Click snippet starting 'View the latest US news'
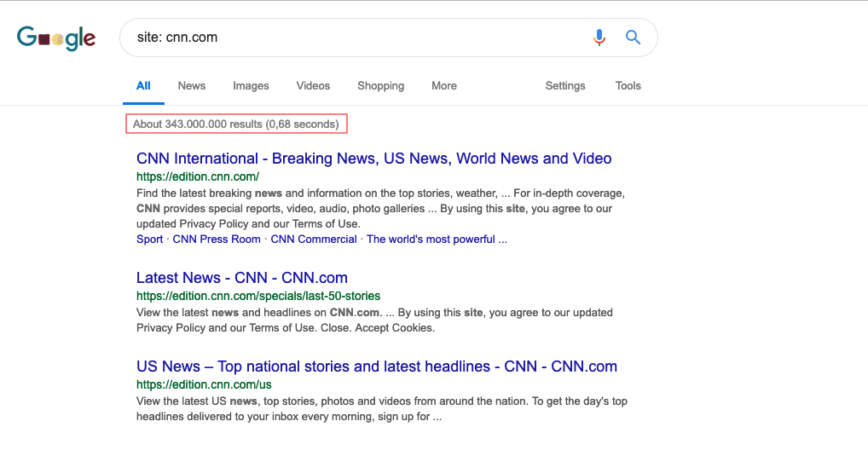This screenshot has height=450, width=868. click(x=382, y=408)
